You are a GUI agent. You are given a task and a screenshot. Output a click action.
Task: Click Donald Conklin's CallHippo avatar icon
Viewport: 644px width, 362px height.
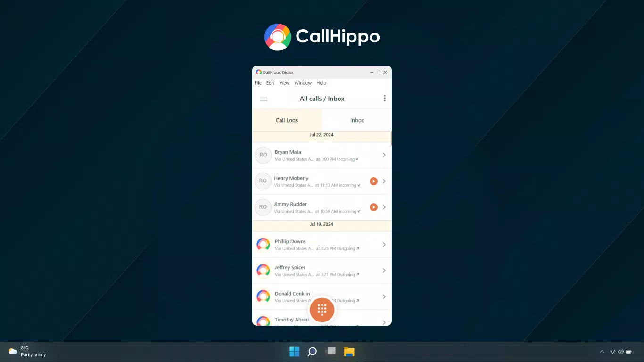point(263,296)
